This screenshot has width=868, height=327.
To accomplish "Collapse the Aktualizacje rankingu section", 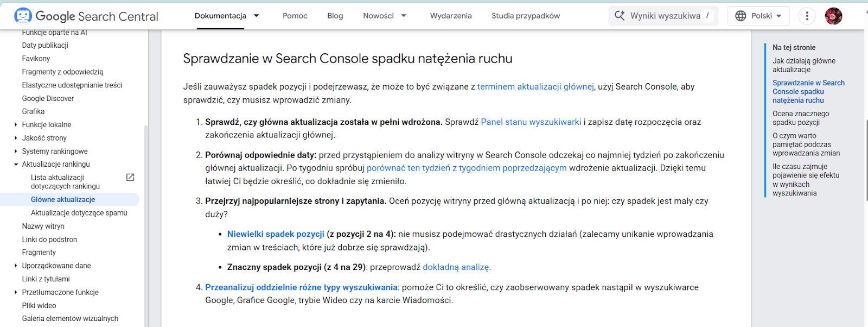I will click(x=16, y=165).
